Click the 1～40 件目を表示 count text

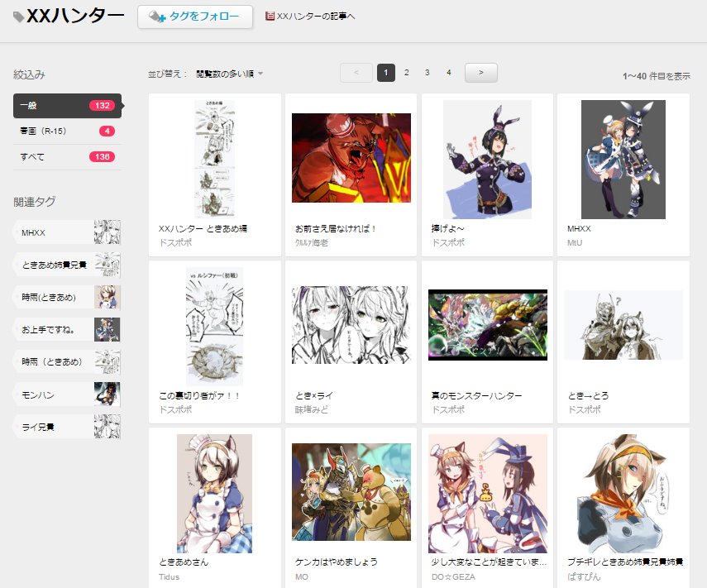pyautogui.click(x=657, y=76)
